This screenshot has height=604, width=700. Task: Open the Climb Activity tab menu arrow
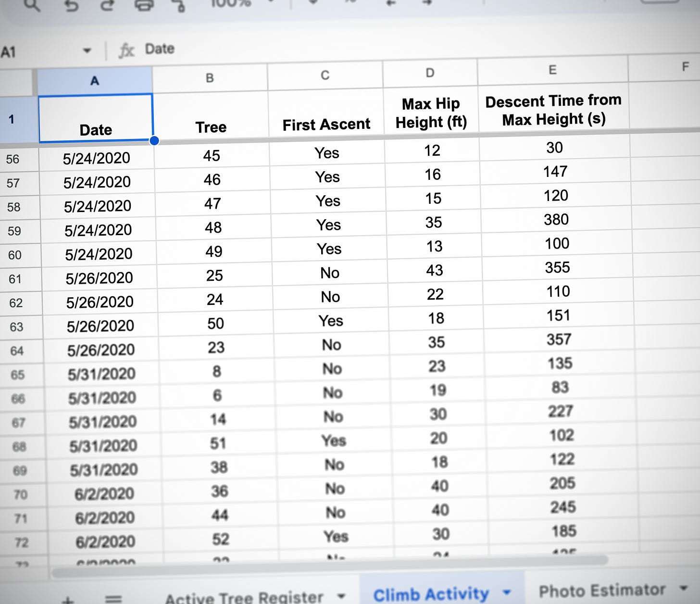point(506,593)
